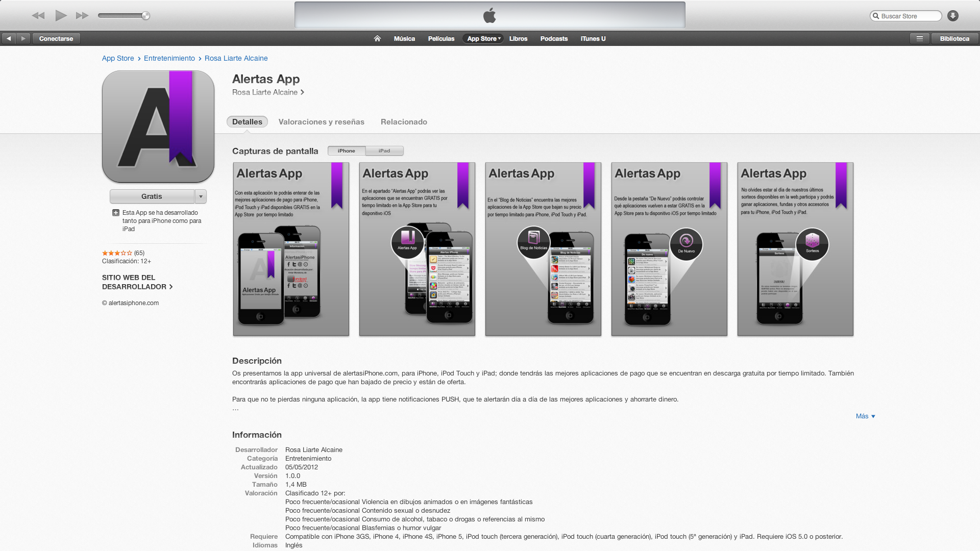Open the Blog de Noticias screenshot

[543, 249]
